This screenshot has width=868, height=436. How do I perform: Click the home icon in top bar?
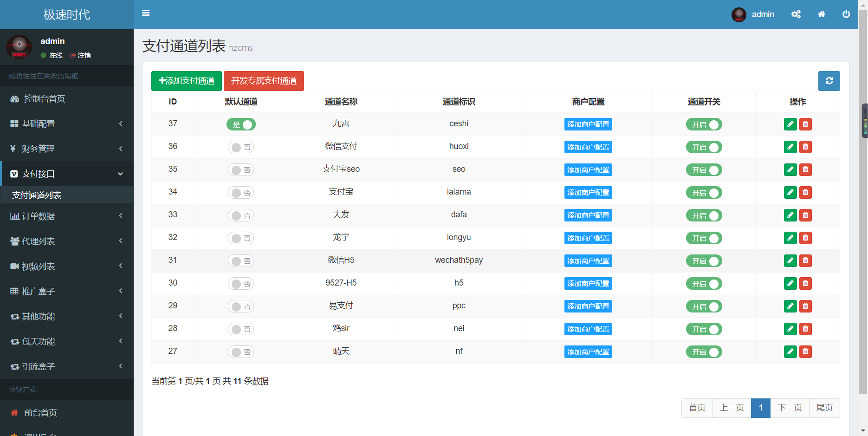(x=821, y=14)
